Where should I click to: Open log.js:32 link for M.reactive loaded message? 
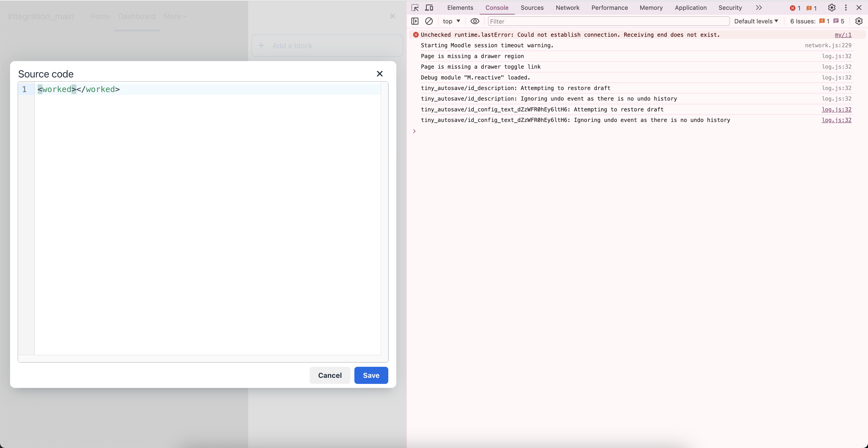pos(836,77)
